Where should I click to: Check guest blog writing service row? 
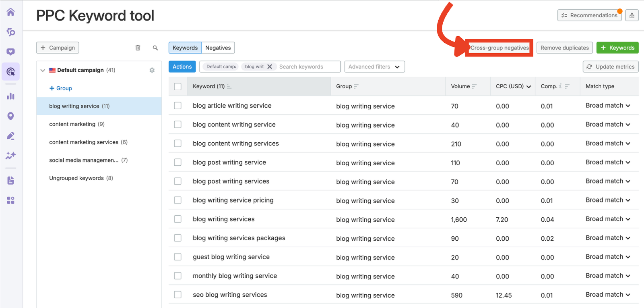(178, 257)
